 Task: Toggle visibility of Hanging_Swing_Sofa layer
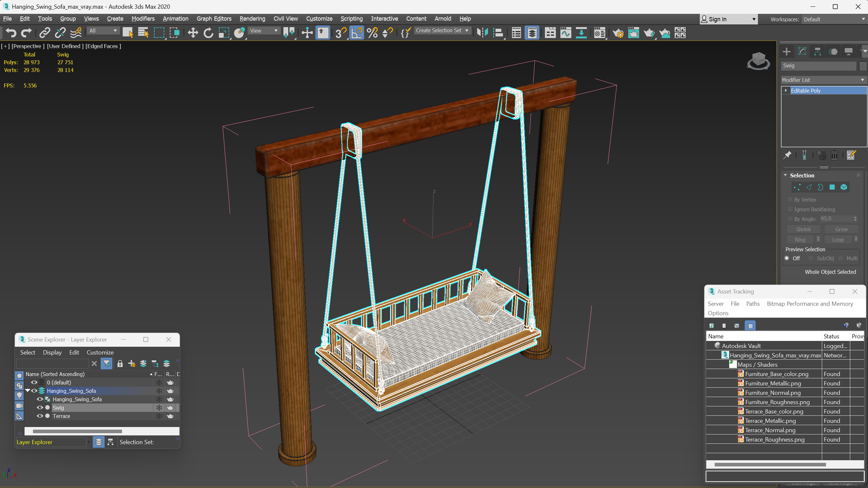(x=34, y=391)
